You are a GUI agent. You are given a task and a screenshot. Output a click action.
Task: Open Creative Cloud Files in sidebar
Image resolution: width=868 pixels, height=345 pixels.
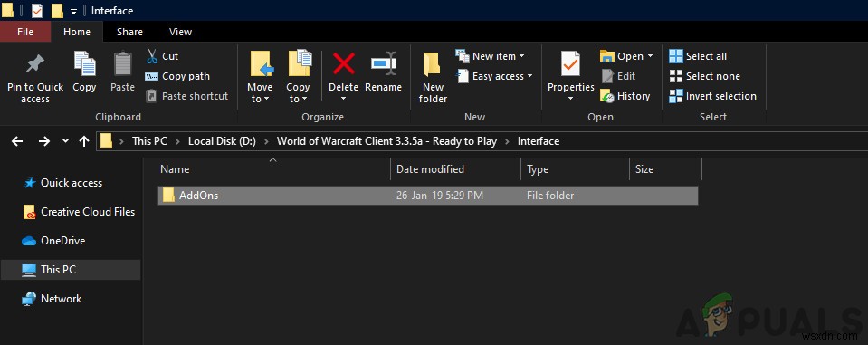click(80, 212)
